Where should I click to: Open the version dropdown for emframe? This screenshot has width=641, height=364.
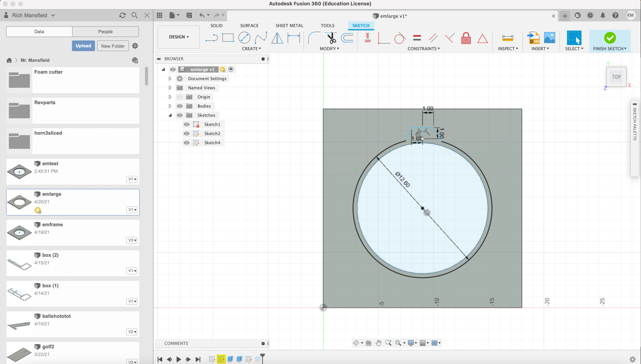click(x=132, y=240)
